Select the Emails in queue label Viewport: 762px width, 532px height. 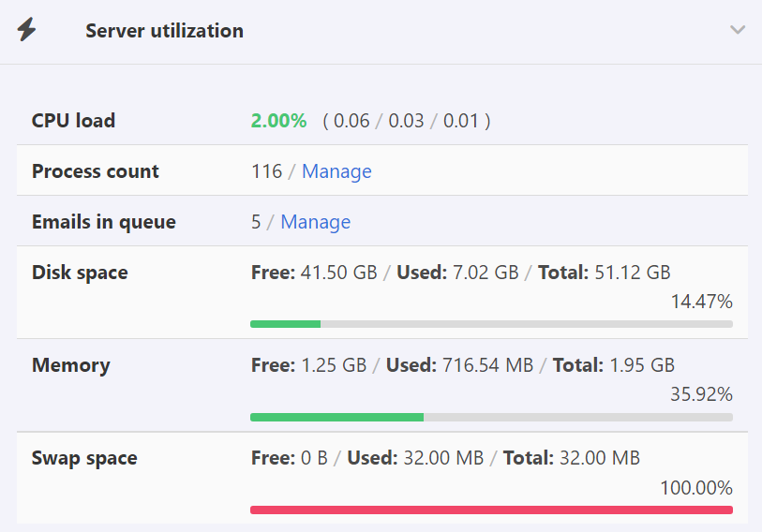point(104,222)
